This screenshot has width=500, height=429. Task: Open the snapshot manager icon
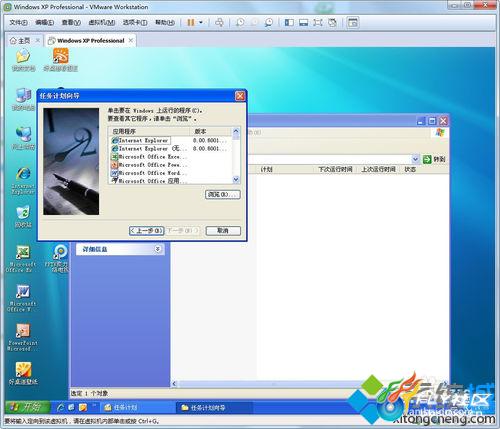[268, 23]
